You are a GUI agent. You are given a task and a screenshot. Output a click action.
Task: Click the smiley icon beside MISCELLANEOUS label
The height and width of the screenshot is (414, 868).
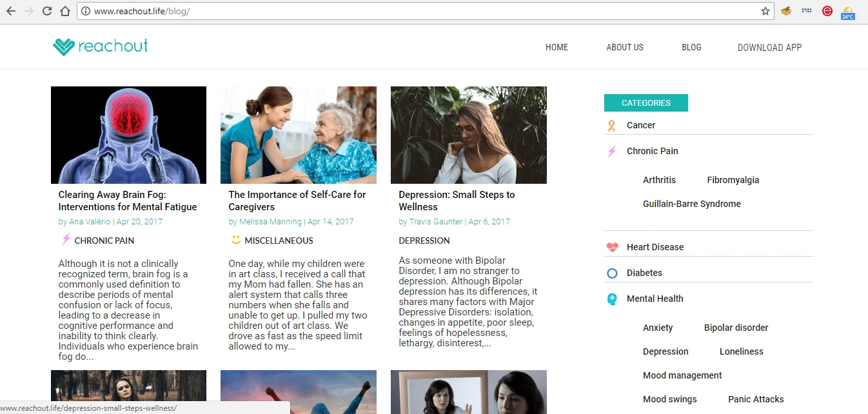[234, 240]
